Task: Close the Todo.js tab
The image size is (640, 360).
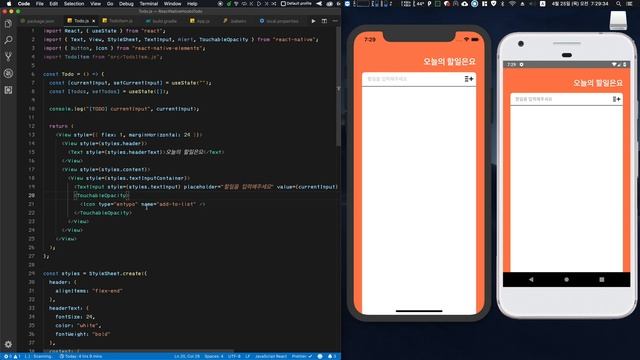Action: coord(93,21)
